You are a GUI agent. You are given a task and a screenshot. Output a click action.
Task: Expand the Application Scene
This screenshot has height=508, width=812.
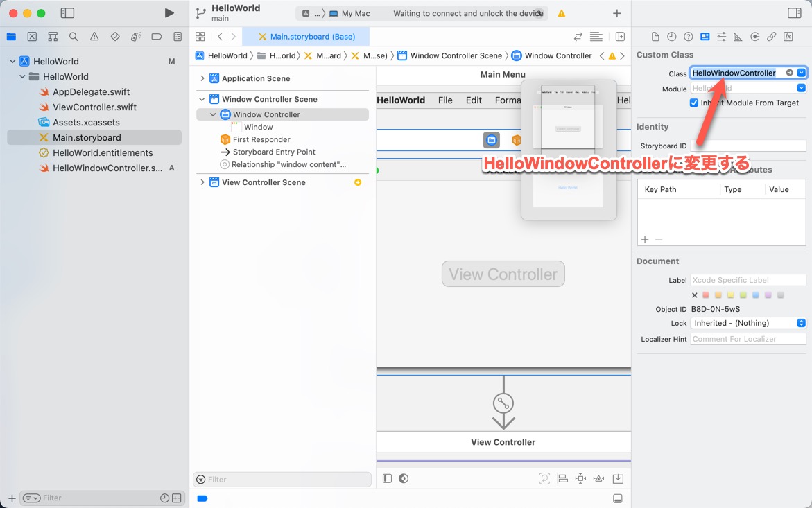click(202, 78)
